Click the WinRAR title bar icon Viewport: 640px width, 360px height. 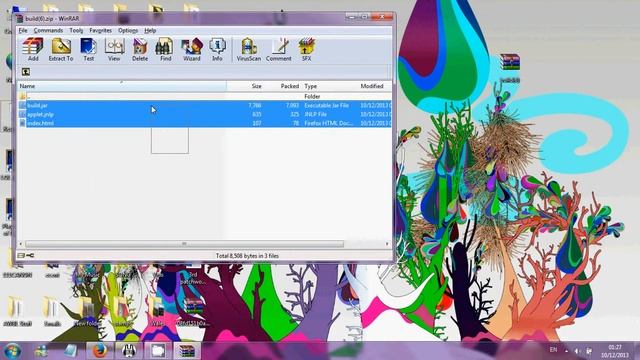19,18
